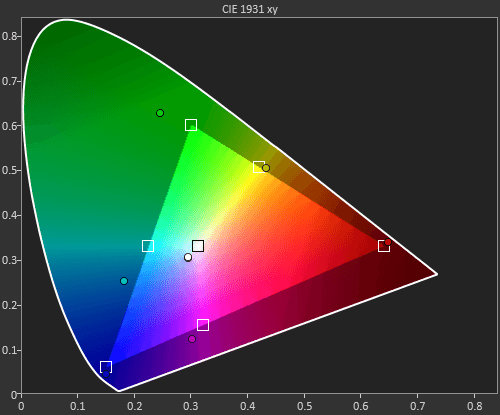Select the measured magenta circle marker
This screenshot has width=500, height=415.
click(x=192, y=339)
